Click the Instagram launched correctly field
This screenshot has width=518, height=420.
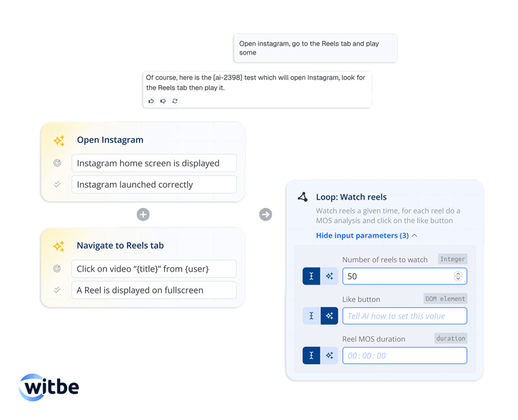pos(154,184)
